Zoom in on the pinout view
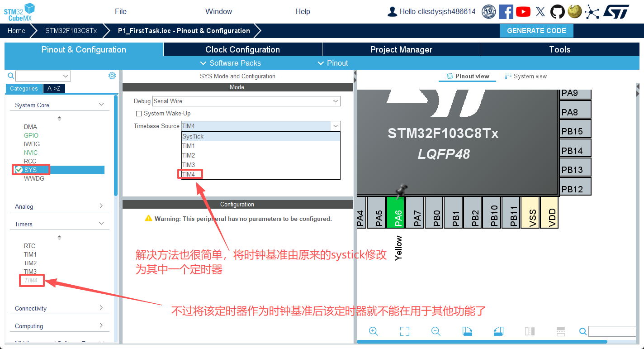Image resolution: width=644 pixels, height=349 pixels. point(374,331)
